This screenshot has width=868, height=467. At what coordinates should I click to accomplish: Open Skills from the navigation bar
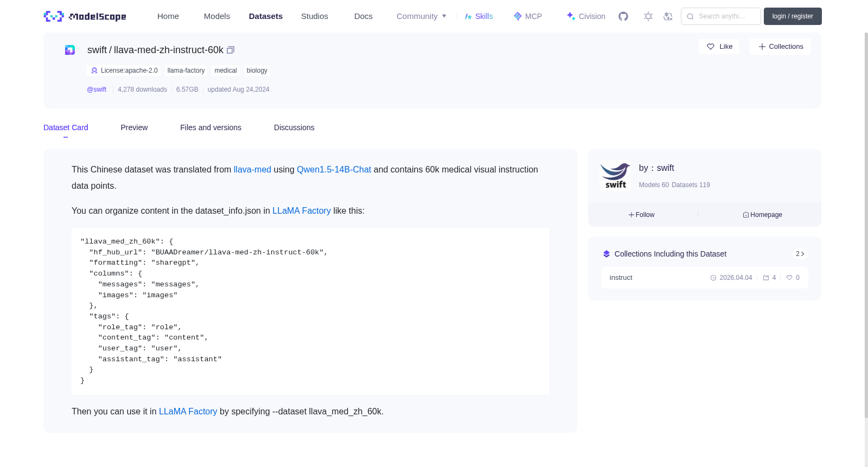pos(479,16)
